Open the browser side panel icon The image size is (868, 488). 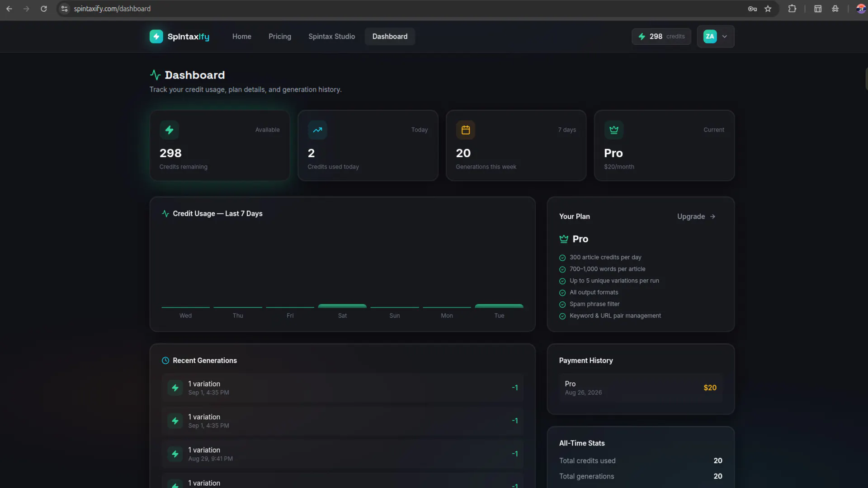point(818,9)
